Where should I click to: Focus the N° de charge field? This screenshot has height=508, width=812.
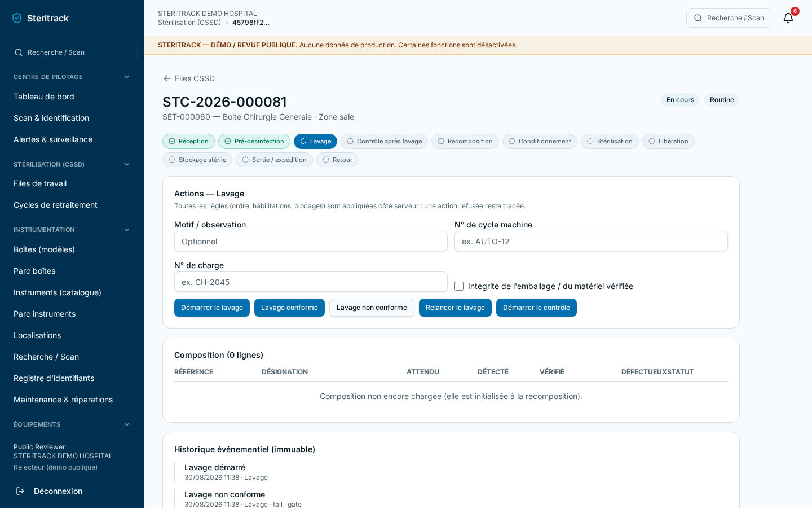[x=311, y=282]
